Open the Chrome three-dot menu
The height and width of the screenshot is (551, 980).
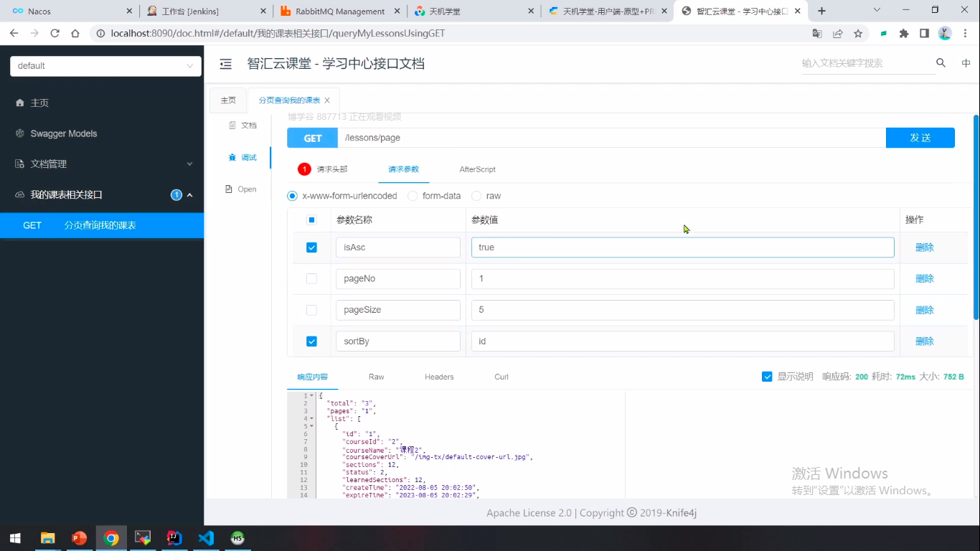tap(966, 33)
